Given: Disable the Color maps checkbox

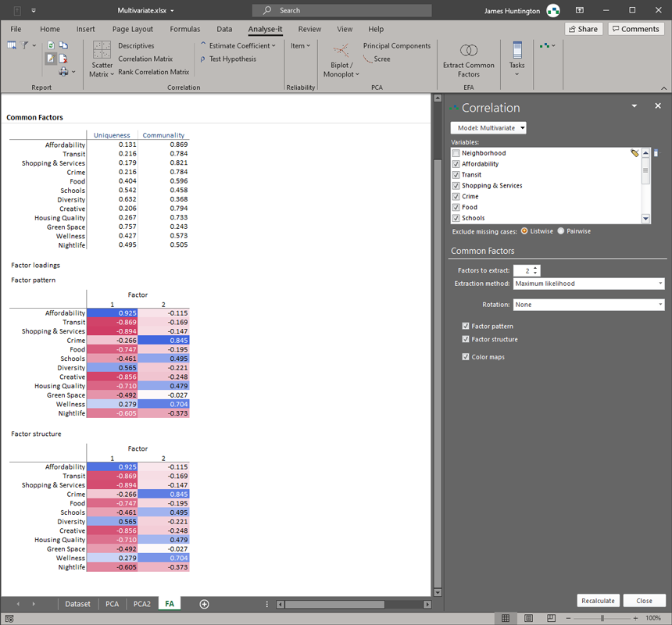Looking at the screenshot, I should 466,357.
